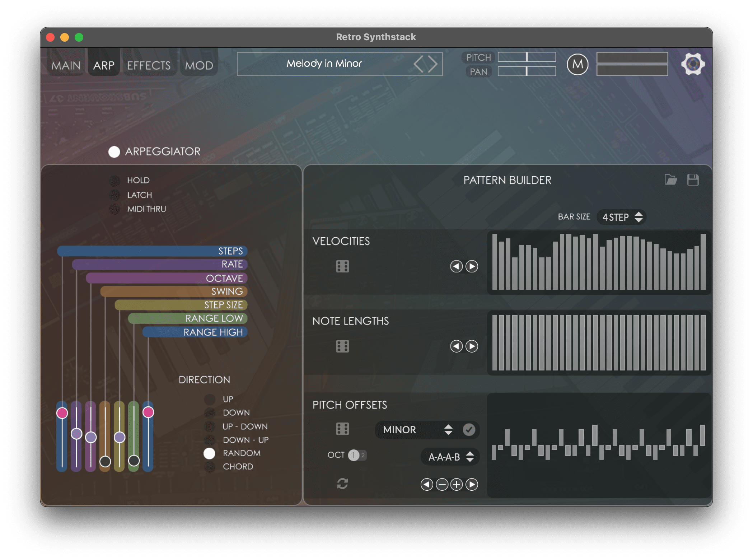Switch to the Mod tab
Screen dimensions: 753x560
tap(199, 65)
